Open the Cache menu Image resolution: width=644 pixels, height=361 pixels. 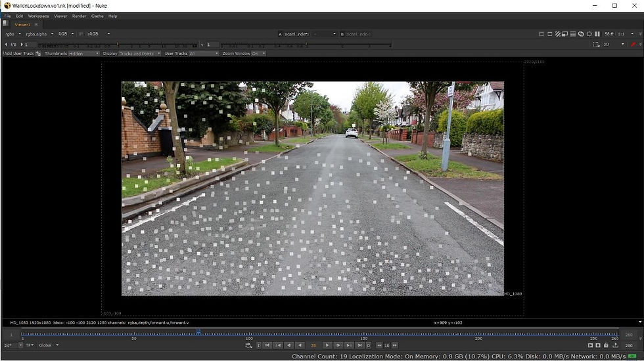97,16
